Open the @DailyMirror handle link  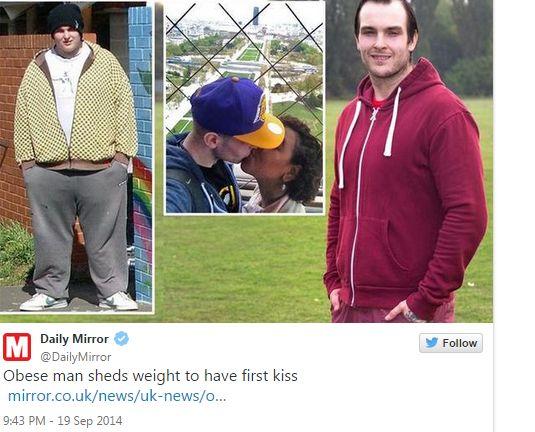coord(76,357)
